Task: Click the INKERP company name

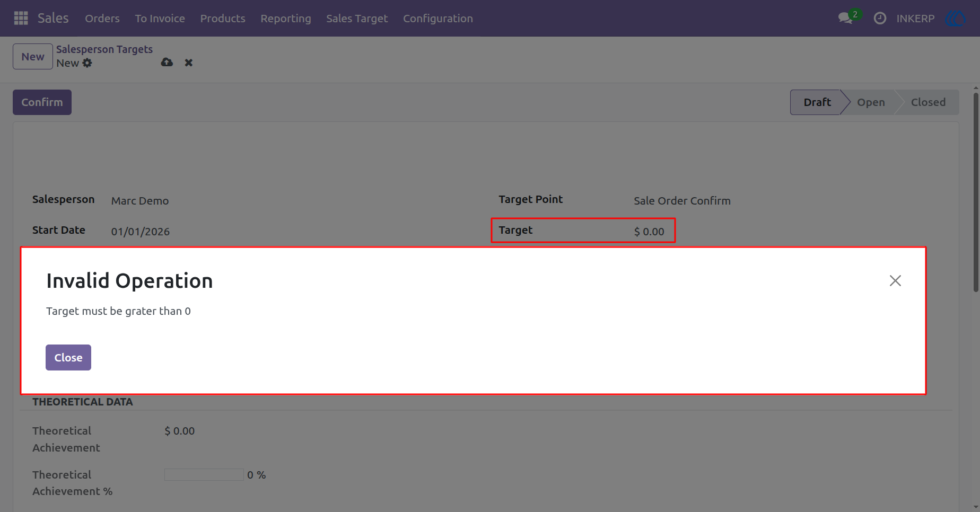Action: (915, 19)
